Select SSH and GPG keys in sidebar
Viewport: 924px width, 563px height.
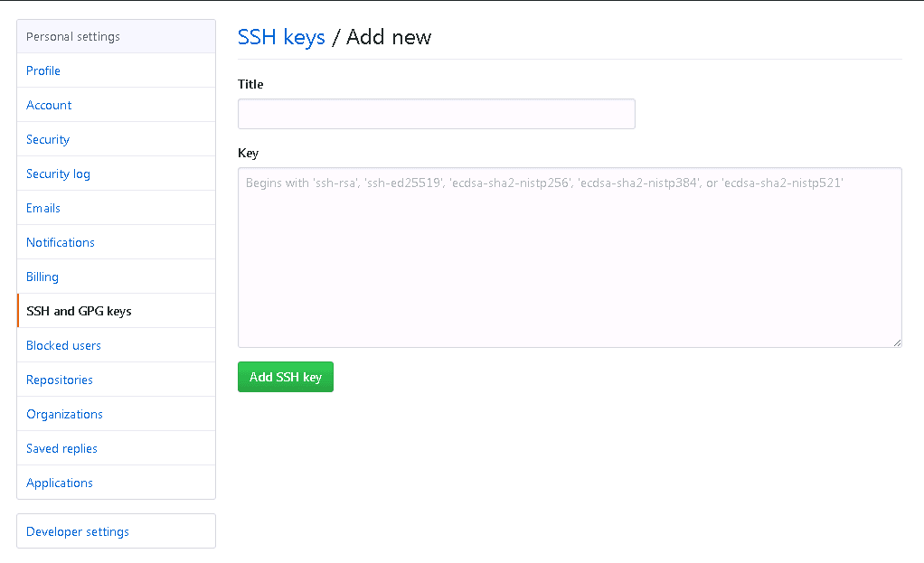coord(79,310)
